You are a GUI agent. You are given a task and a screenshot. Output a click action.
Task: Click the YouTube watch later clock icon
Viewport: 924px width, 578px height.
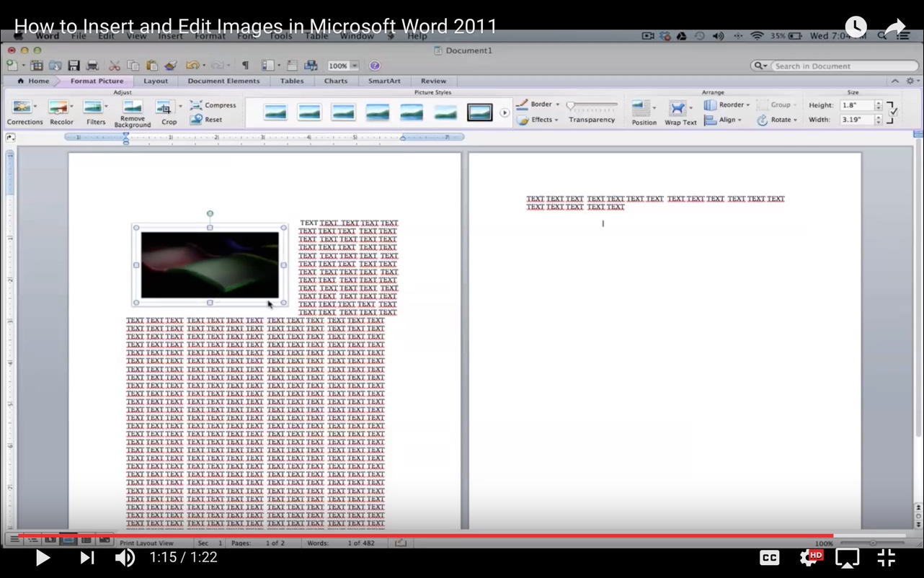(x=856, y=27)
